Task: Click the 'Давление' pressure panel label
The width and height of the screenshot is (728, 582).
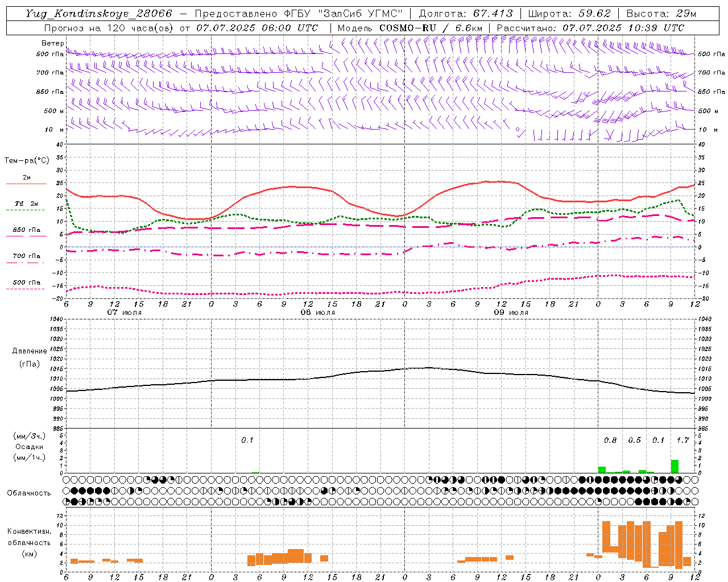Action: (x=29, y=351)
